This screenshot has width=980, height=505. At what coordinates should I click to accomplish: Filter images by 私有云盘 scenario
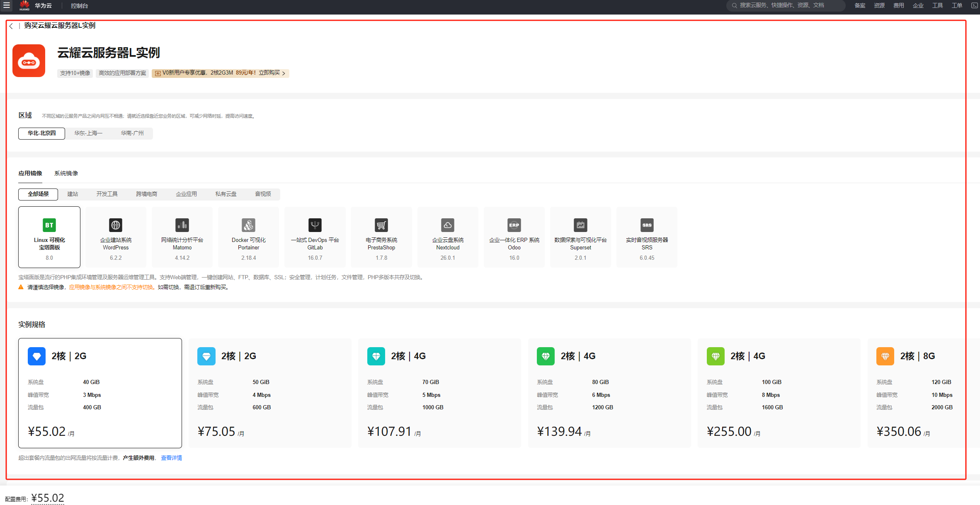click(226, 194)
